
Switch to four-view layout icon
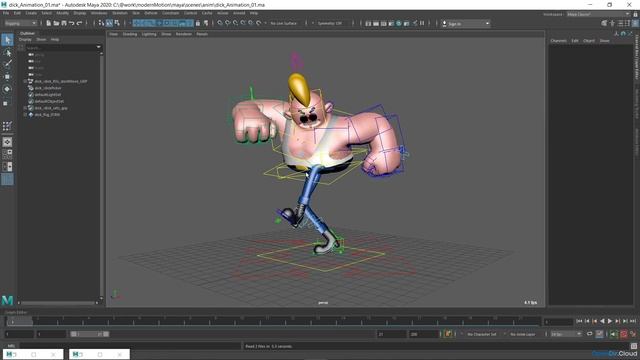(x=7, y=154)
